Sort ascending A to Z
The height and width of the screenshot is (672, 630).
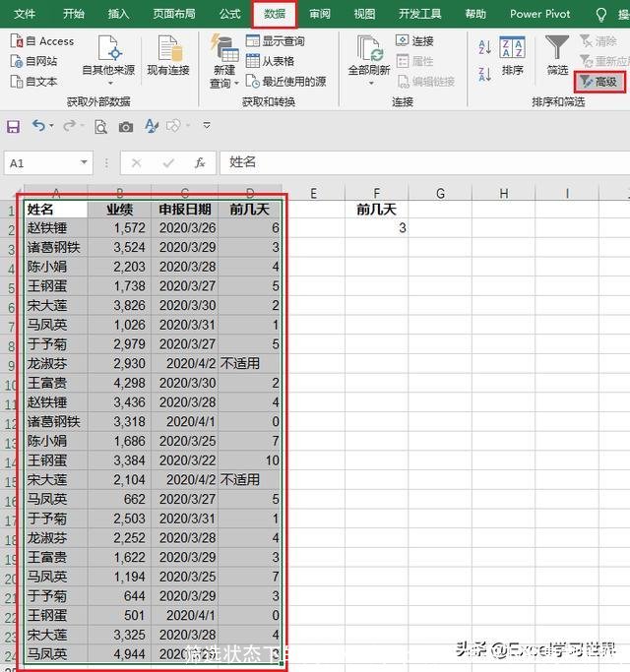(x=484, y=47)
